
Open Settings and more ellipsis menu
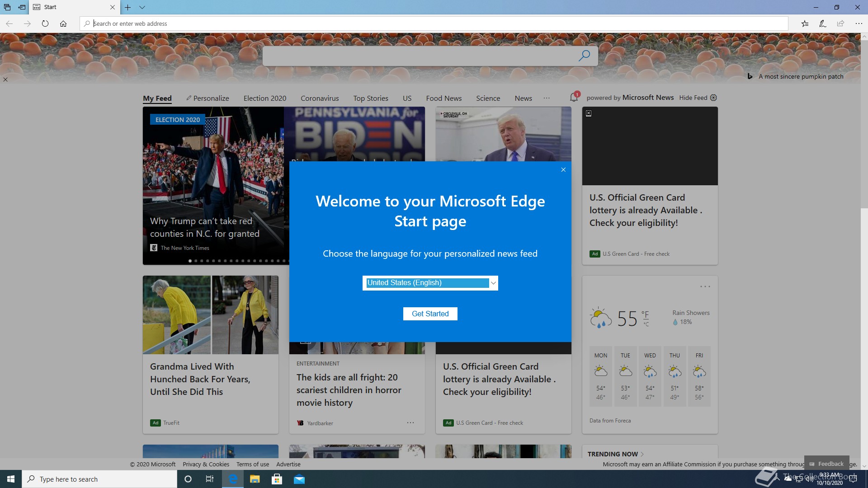(x=859, y=23)
